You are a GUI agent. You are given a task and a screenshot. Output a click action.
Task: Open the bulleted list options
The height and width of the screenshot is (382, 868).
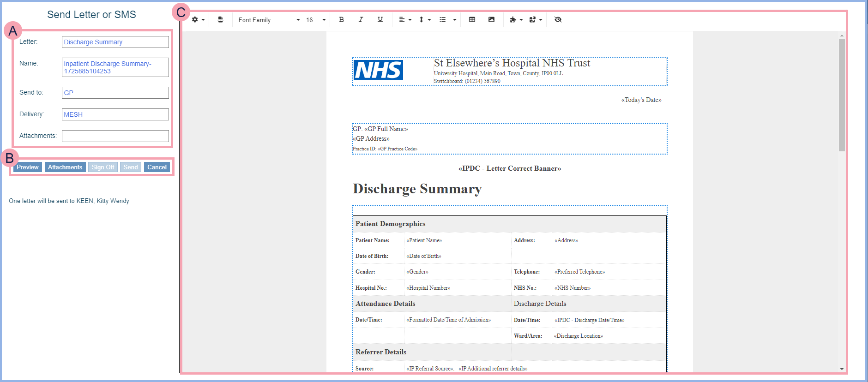point(447,20)
